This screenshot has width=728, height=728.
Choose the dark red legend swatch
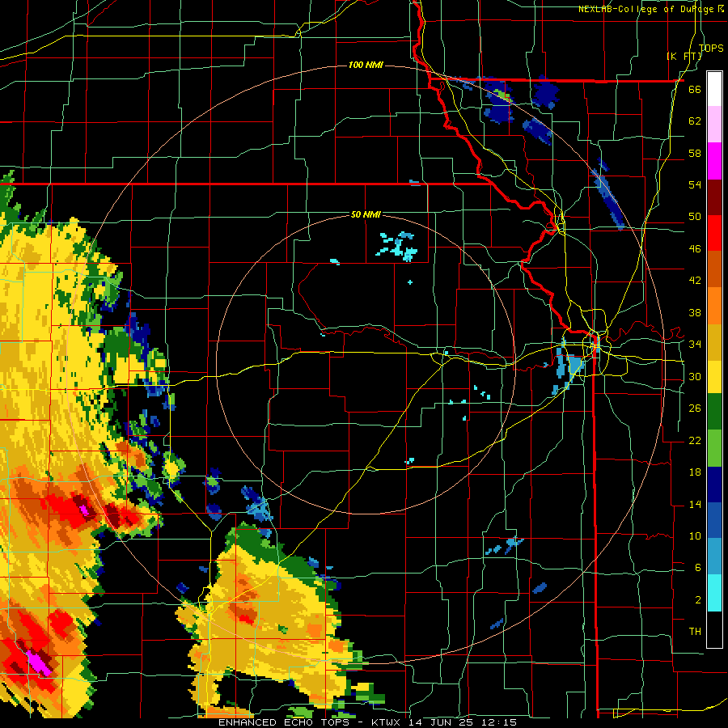[x=714, y=197]
